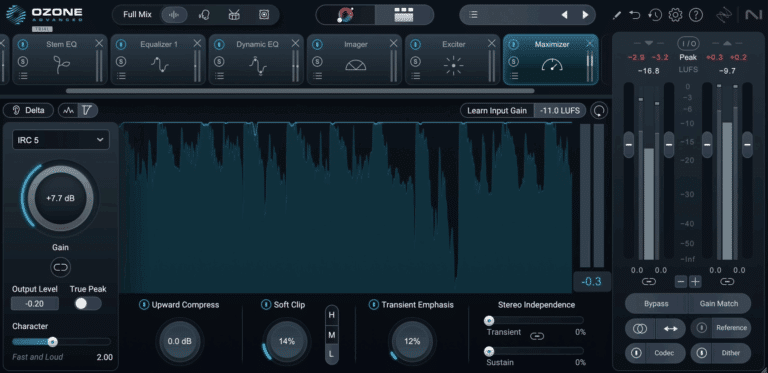Open the preset list icon
The height and width of the screenshot is (373, 768).
tap(473, 15)
